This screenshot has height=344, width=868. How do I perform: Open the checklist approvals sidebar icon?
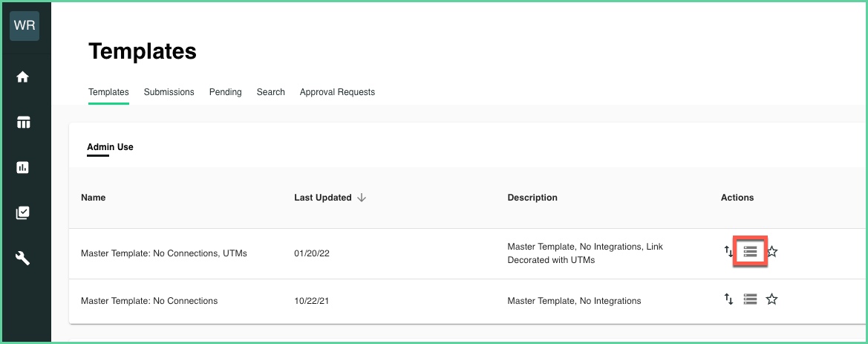[23, 212]
